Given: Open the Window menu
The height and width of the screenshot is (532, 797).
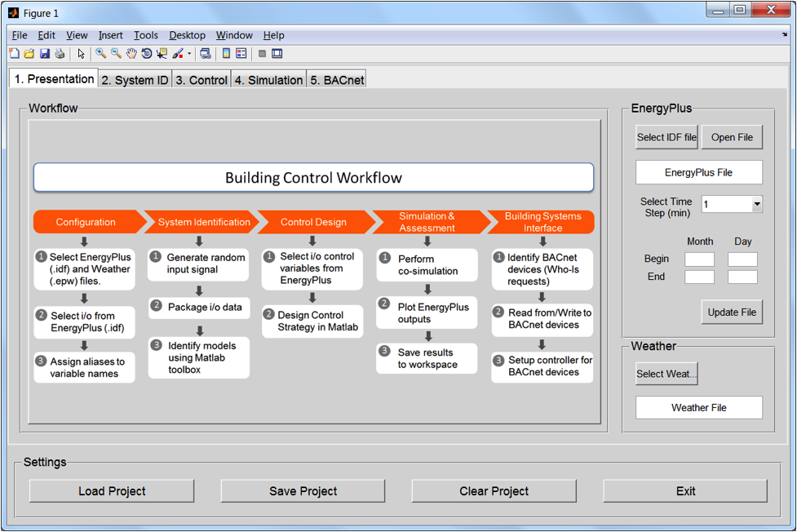Looking at the screenshot, I should [234, 35].
